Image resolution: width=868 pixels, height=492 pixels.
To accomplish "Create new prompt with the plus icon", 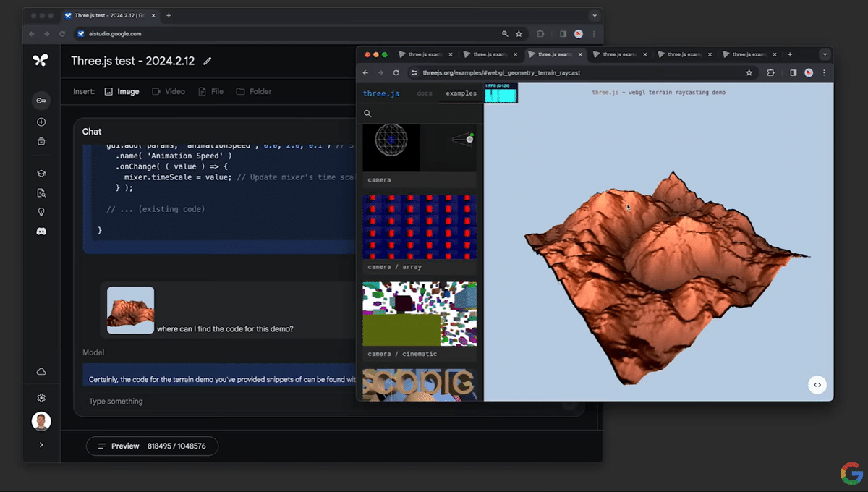I will [x=41, y=122].
